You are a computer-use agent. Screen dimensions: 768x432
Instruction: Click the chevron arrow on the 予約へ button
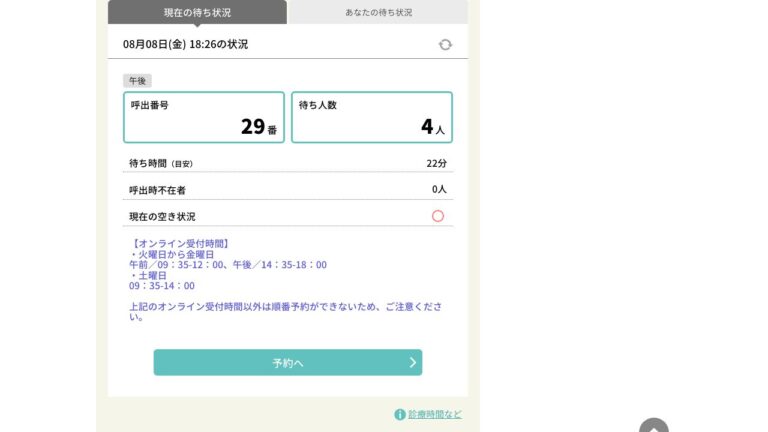(x=412, y=363)
